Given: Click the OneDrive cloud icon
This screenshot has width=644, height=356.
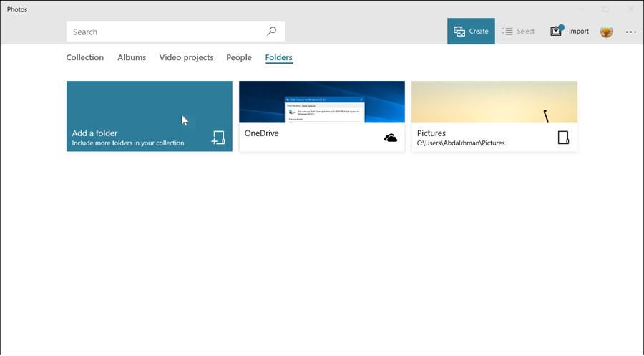Looking at the screenshot, I should (391, 138).
